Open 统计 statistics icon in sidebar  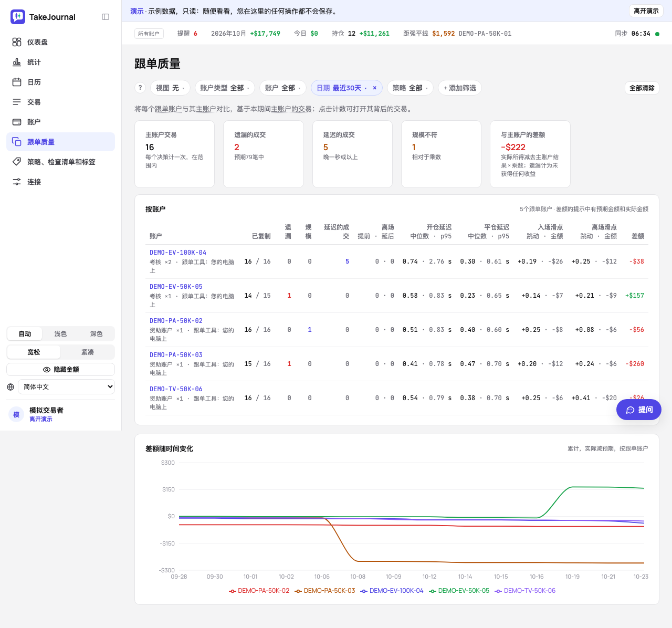coord(17,62)
